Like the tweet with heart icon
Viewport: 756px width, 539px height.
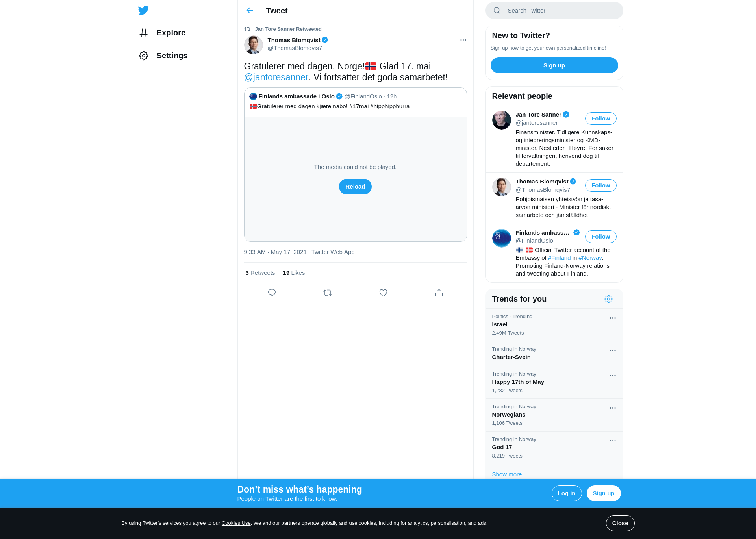click(x=383, y=293)
